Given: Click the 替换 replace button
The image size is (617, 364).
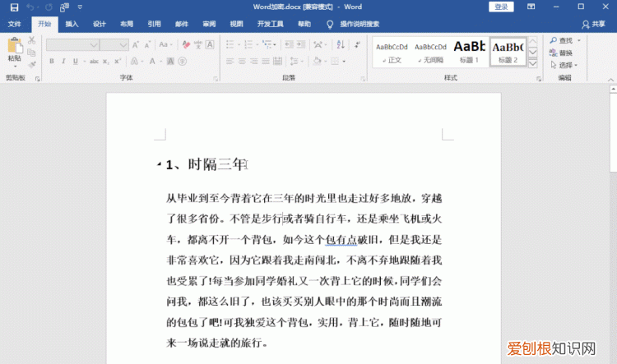Looking at the screenshot, I should click(x=561, y=53).
